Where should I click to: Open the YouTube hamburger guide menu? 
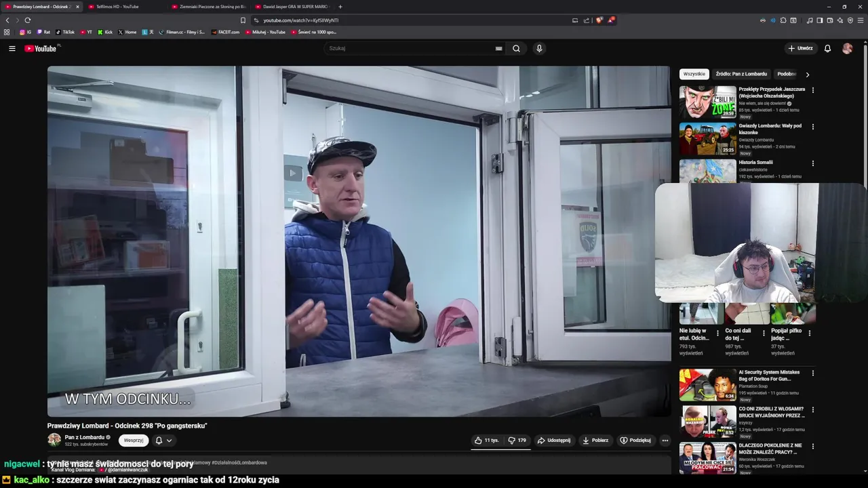point(12,48)
